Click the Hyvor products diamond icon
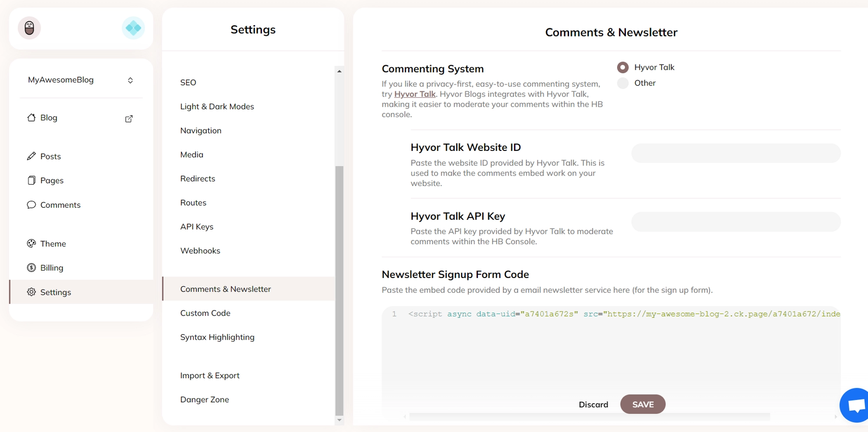The image size is (868, 432). 133,28
